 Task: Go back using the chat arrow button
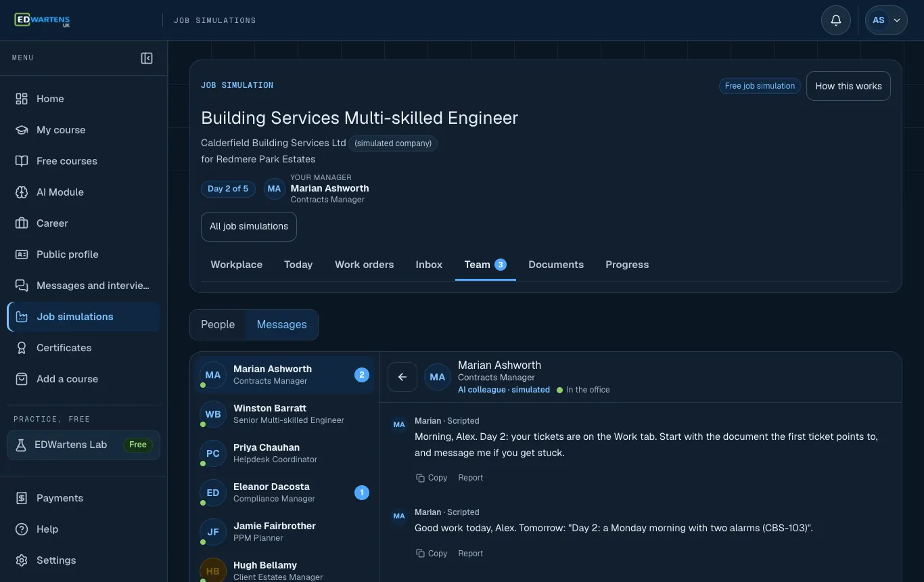tap(402, 377)
